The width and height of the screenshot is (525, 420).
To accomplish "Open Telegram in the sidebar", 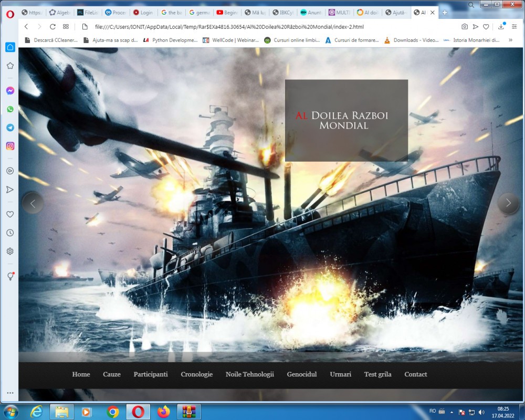I will pos(10,128).
